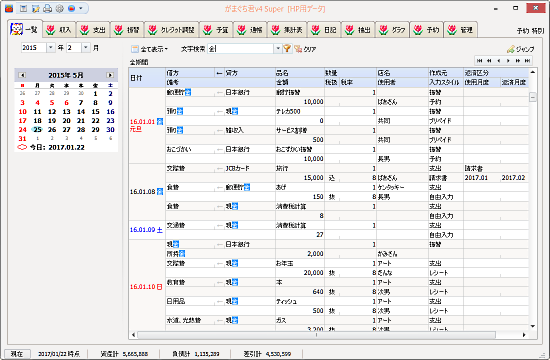The image size is (550, 360).
Task: Click the 日付 column header
Action: pyautogui.click(x=147, y=78)
